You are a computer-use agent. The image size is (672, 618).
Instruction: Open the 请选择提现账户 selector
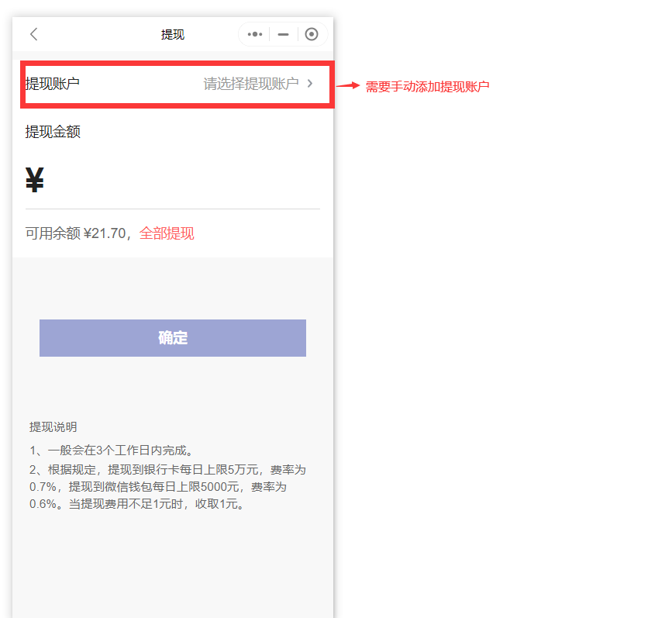[250, 84]
